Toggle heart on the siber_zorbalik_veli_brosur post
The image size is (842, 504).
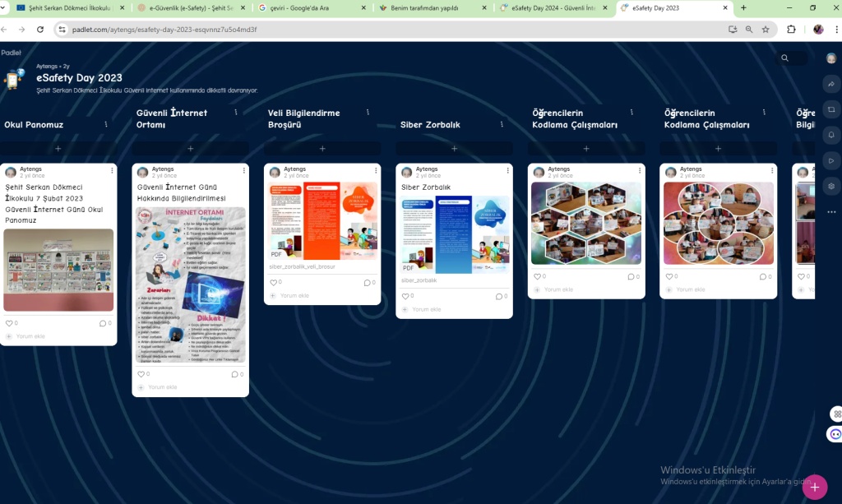[x=273, y=282]
